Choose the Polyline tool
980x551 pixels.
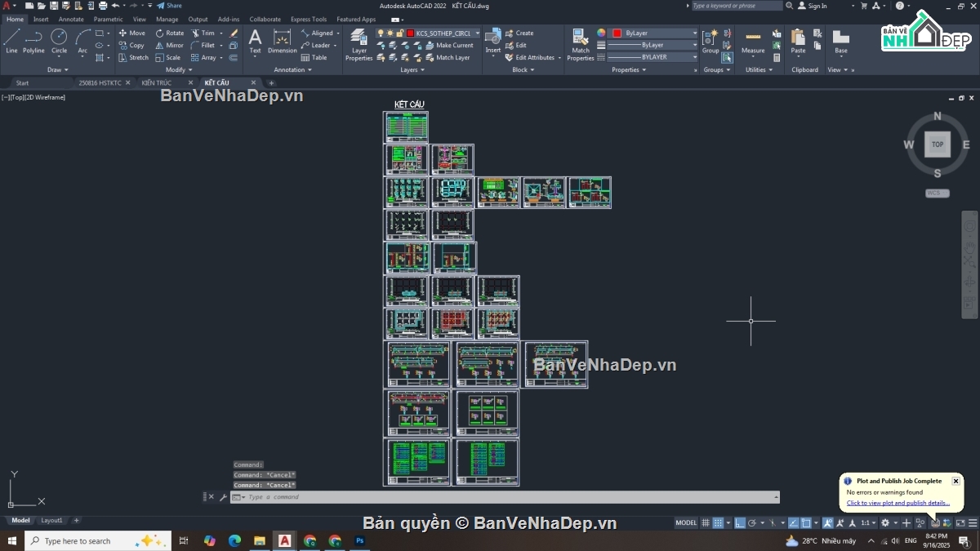[x=33, y=41]
